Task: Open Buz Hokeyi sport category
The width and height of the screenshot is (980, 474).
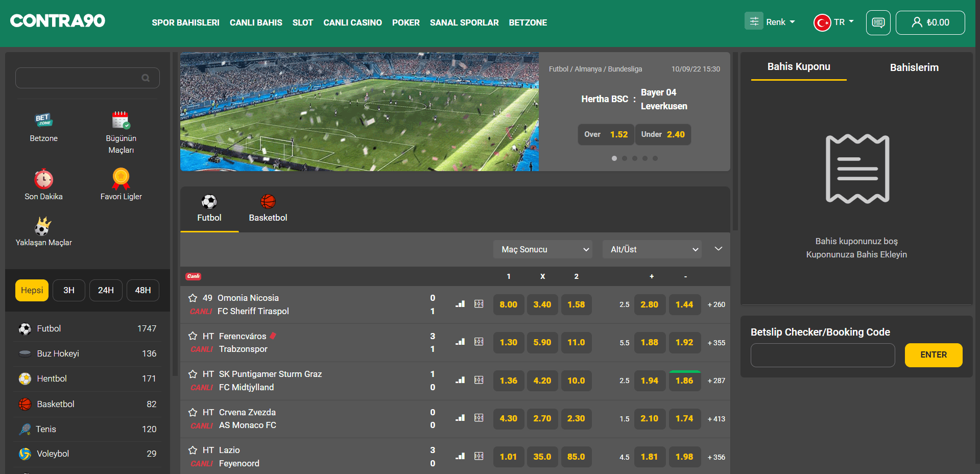Action: [87, 353]
